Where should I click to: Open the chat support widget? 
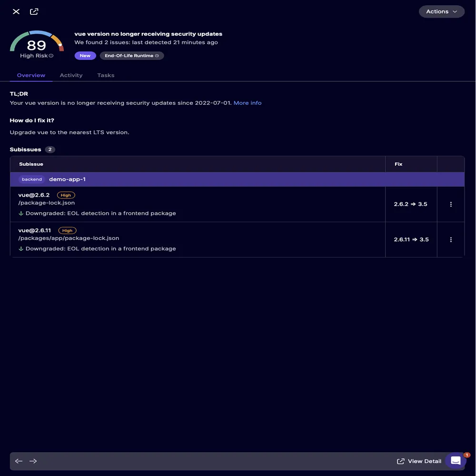pyautogui.click(x=456, y=460)
